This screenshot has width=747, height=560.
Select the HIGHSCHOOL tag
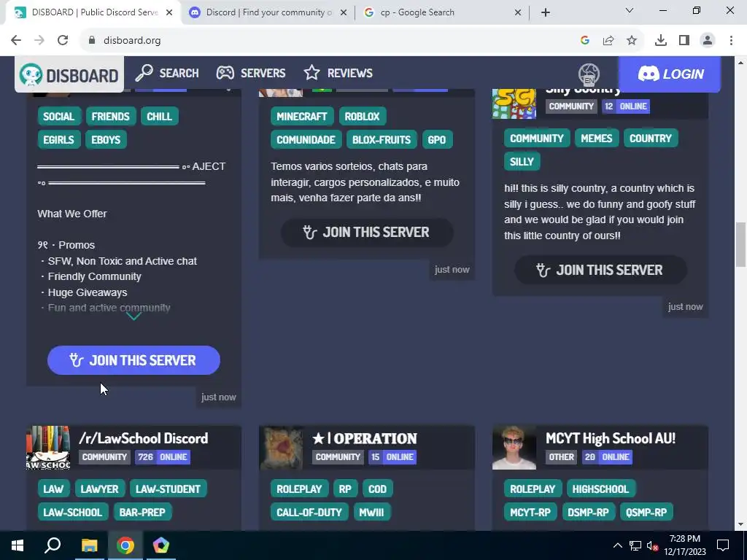pos(600,489)
